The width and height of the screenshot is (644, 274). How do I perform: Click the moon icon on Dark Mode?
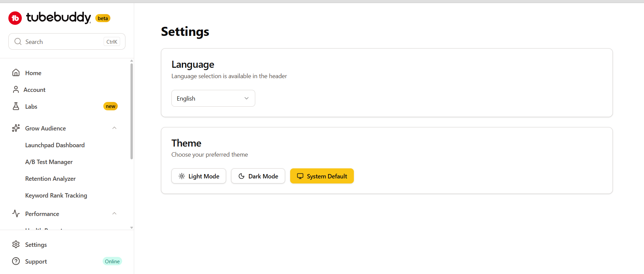click(241, 176)
